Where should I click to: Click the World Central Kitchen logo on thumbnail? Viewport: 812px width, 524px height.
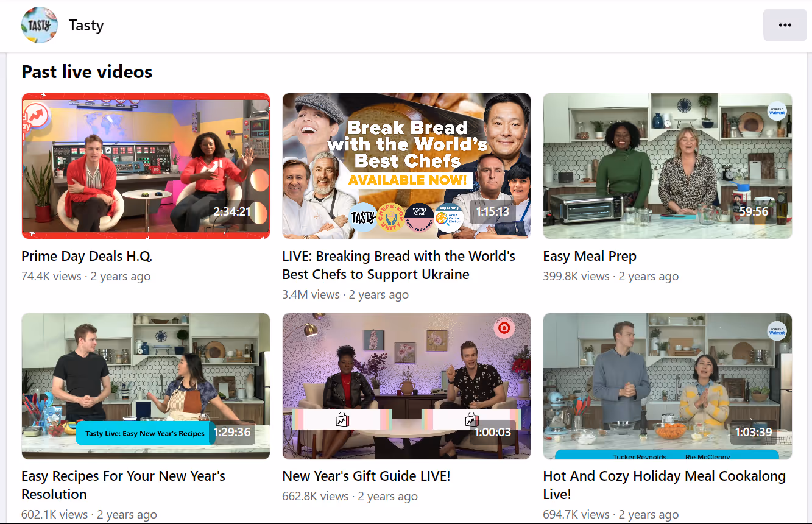pos(448,218)
